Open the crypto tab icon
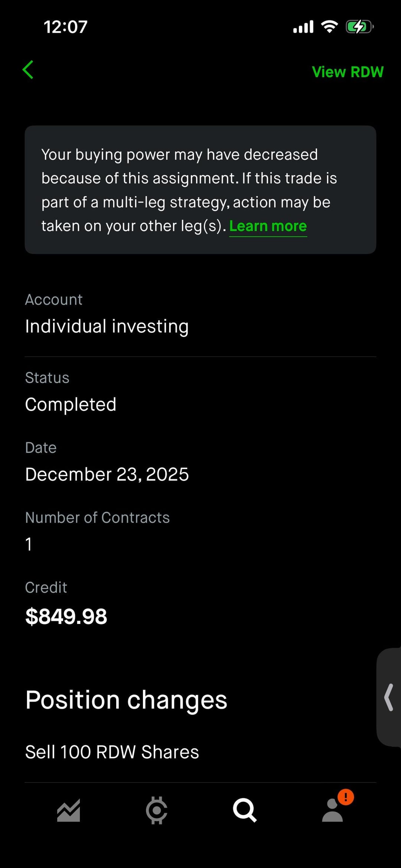Image resolution: width=401 pixels, height=868 pixels. 156,810
